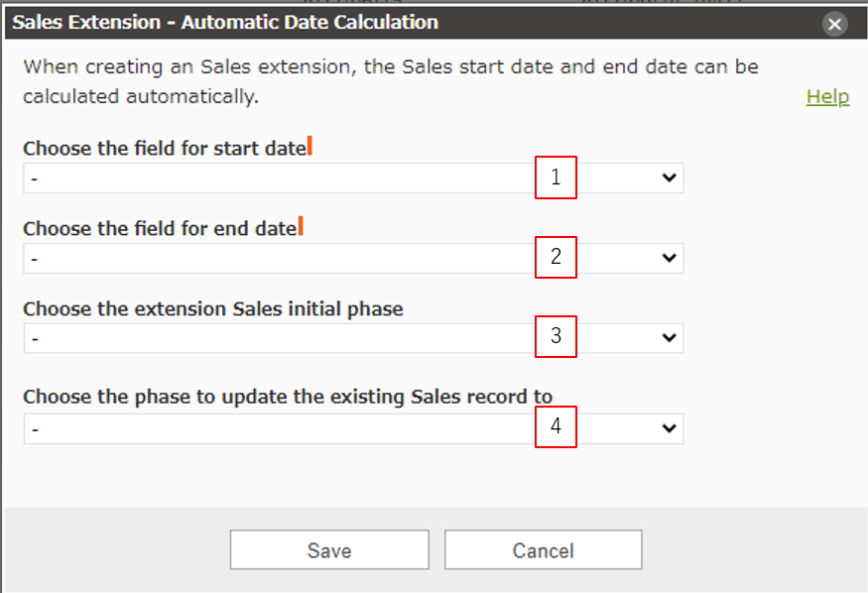Click the Cancel button
The width and height of the screenshot is (868, 593).
tap(543, 550)
